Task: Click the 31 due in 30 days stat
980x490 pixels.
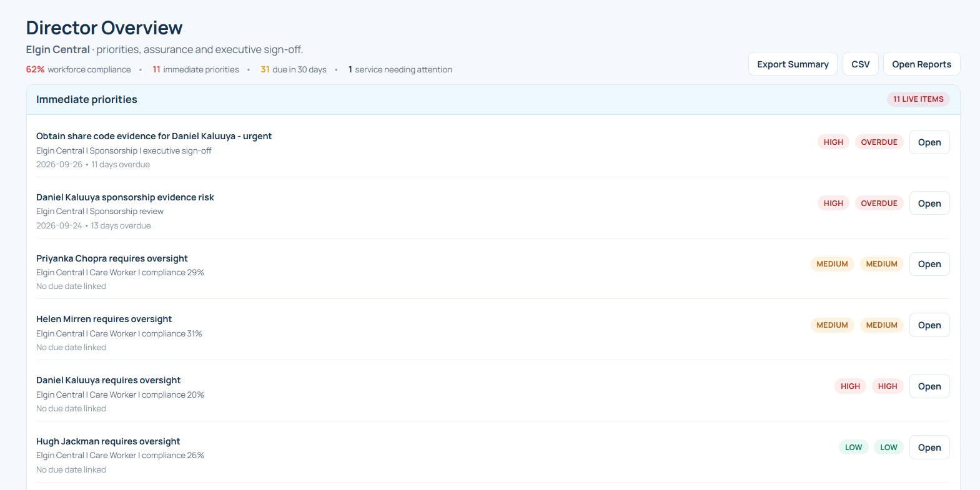Action: 294,69
